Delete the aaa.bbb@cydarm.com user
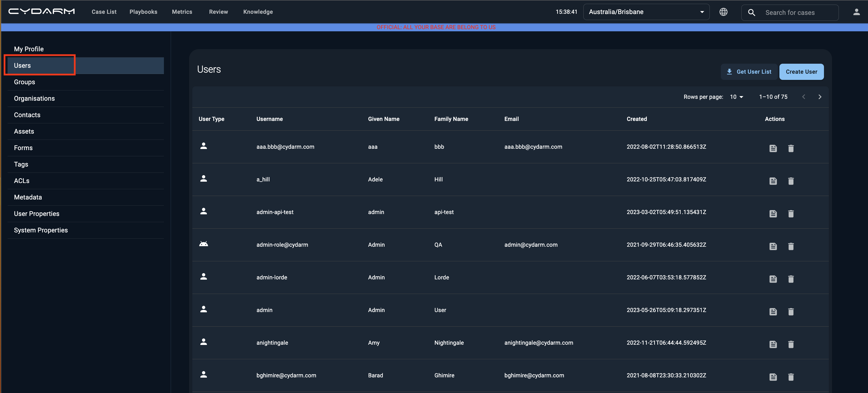 click(x=791, y=148)
